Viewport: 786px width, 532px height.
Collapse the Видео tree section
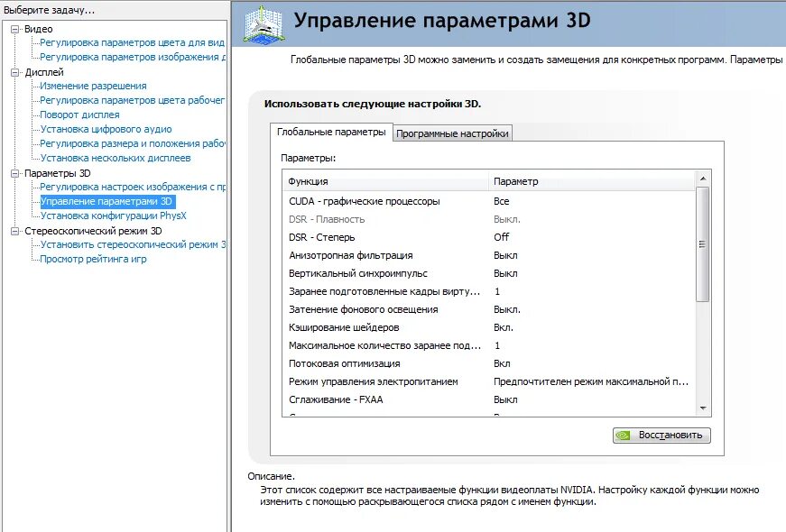pyautogui.click(x=15, y=29)
